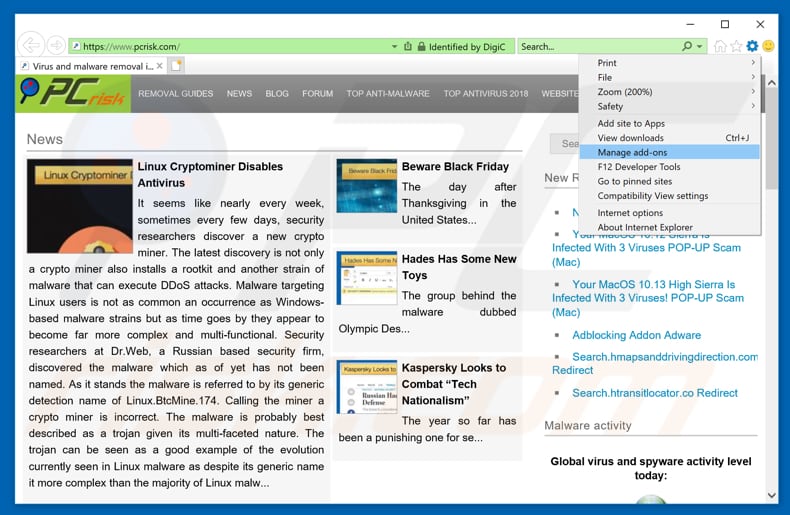Switch to the 'Virus and malware removal' tab
This screenshot has width=790, height=515.
pos(91,66)
